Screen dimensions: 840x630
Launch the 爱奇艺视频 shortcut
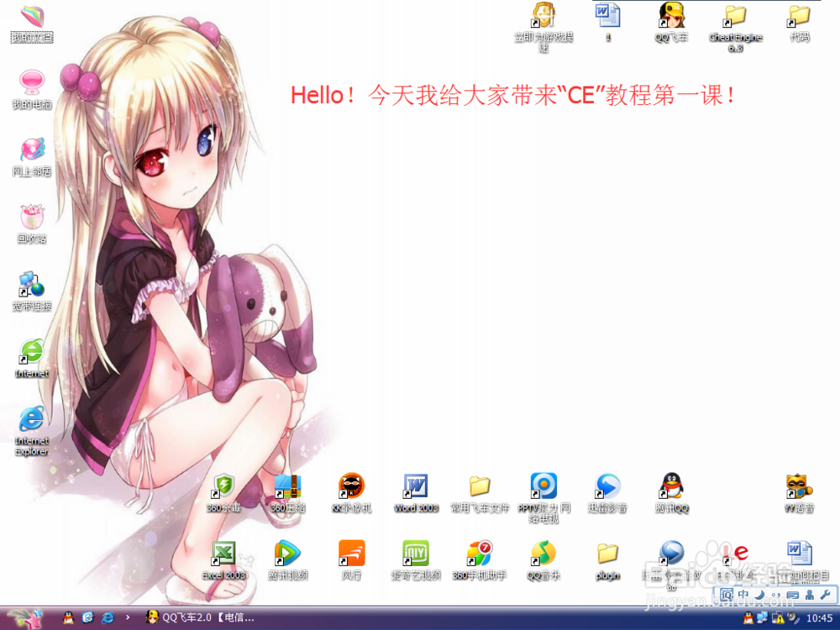click(416, 560)
